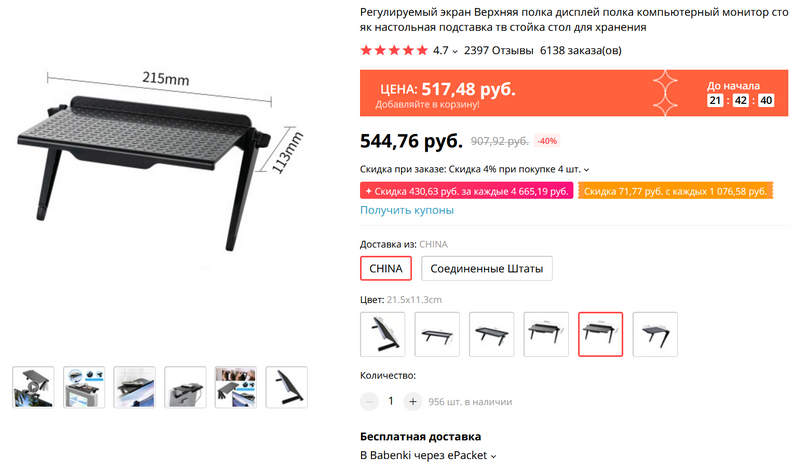Open the Получить купоны link
This screenshot has width=800, height=466.
pyautogui.click(x=407, y=210)
